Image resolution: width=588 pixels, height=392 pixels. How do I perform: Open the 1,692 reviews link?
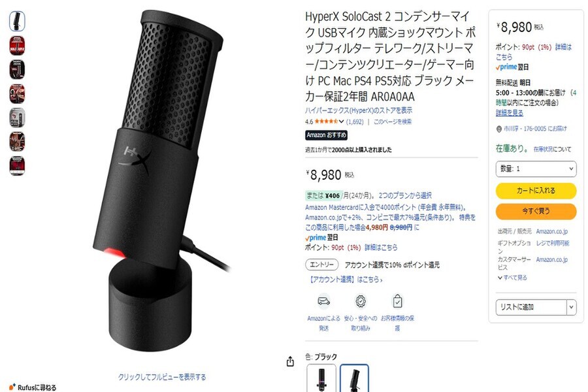point(355,122)
